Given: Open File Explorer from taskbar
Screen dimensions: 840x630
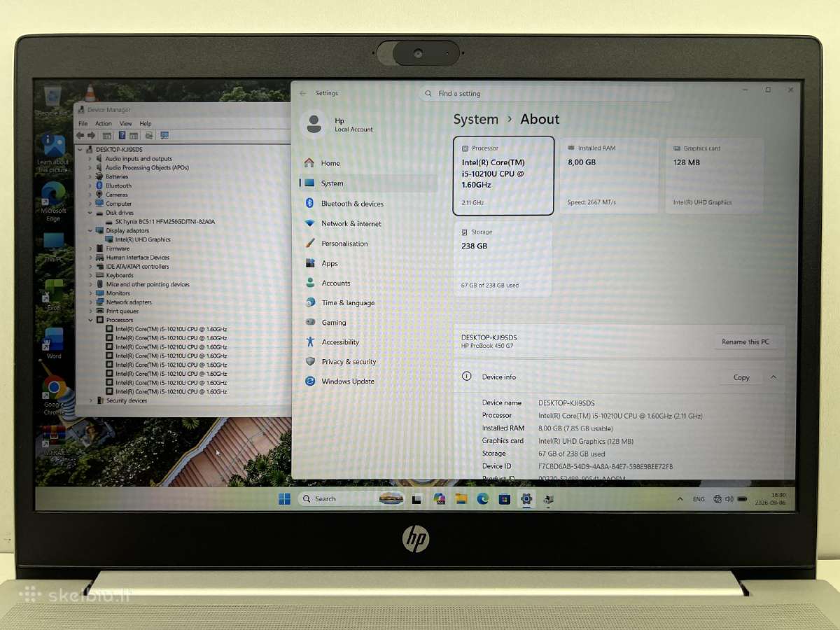Looking at the screenshot, I should click(461, 498).
